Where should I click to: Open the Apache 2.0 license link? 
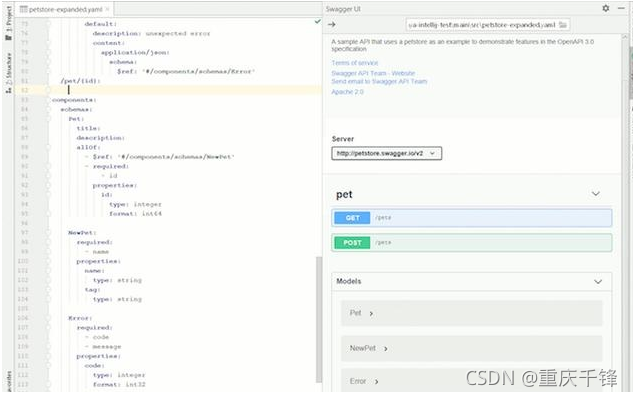point(348,92)
